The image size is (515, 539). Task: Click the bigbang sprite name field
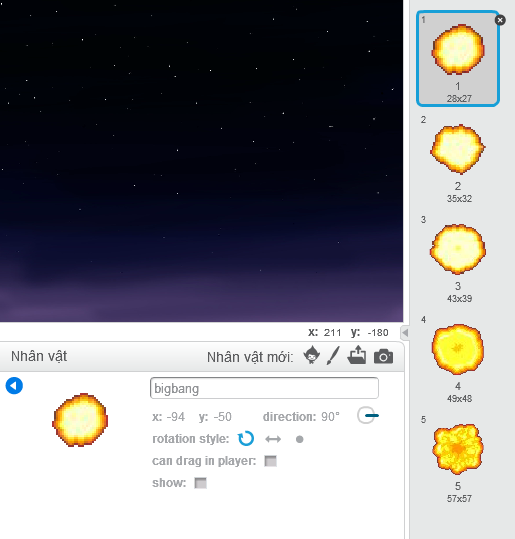(x=264, y=388)
